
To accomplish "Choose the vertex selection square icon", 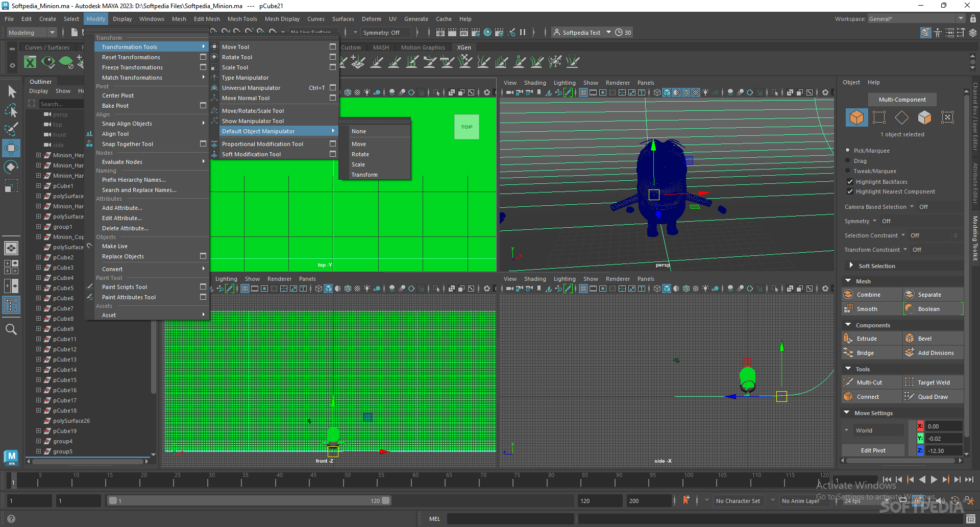I will pos(879,117).
